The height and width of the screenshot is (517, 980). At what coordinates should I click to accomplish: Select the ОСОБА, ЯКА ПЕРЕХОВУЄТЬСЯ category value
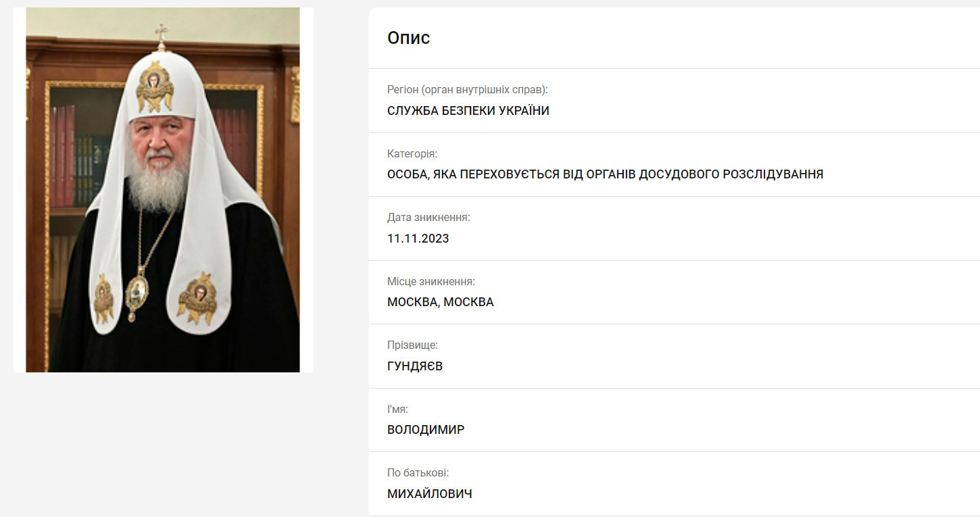click(605, 174)
